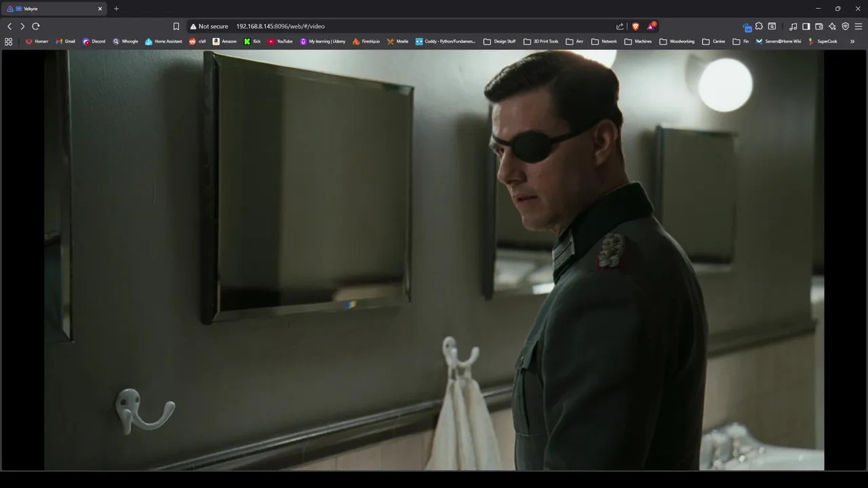Open the Fireship.io bookmark
Screen dimensions: 868x488
coord(366,41)
